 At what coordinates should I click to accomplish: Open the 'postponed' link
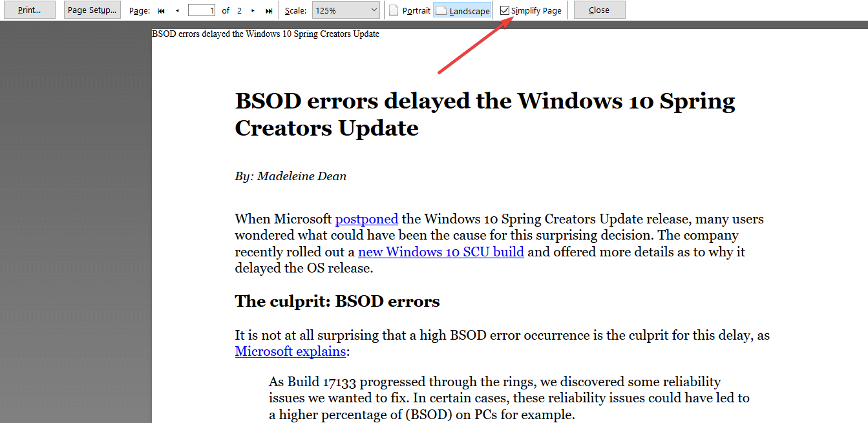coord(366,219)
